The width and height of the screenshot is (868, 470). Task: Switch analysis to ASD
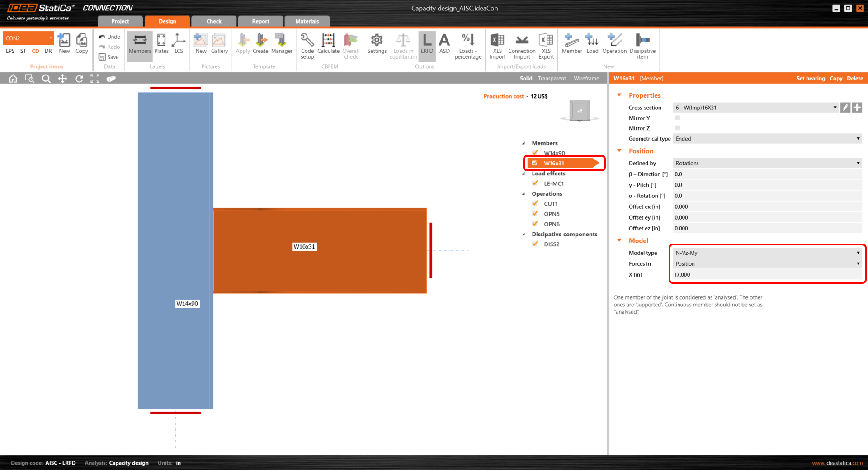tap(444, 45)
